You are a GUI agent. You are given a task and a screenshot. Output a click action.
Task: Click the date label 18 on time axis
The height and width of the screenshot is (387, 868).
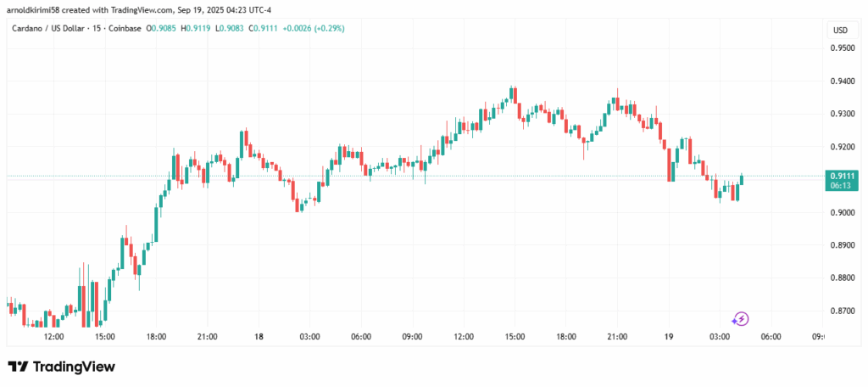click(259, 337)
